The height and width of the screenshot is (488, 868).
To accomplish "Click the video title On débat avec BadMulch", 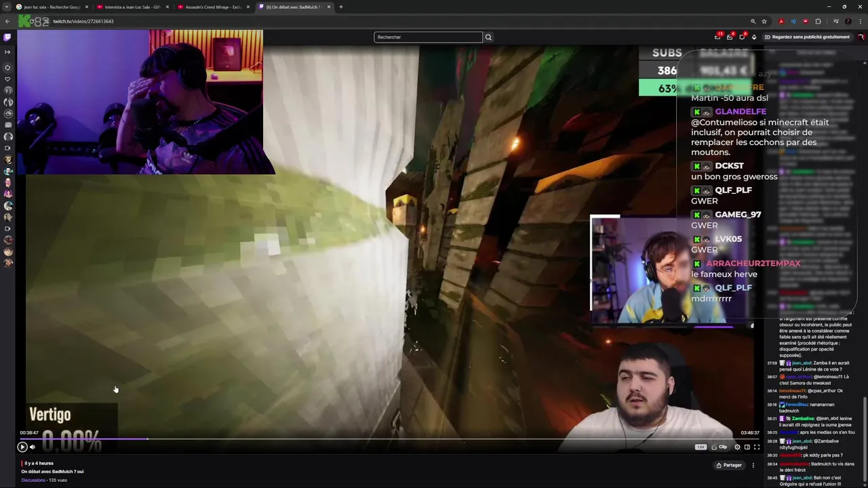I will 52,471.
